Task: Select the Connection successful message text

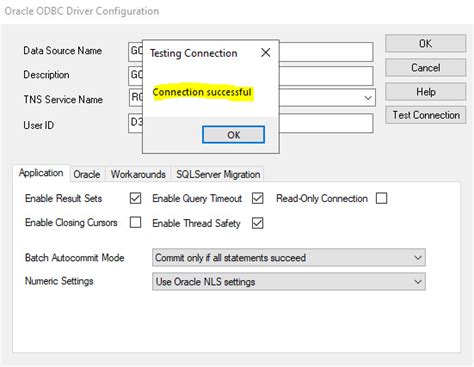Action: pos(202,92)
